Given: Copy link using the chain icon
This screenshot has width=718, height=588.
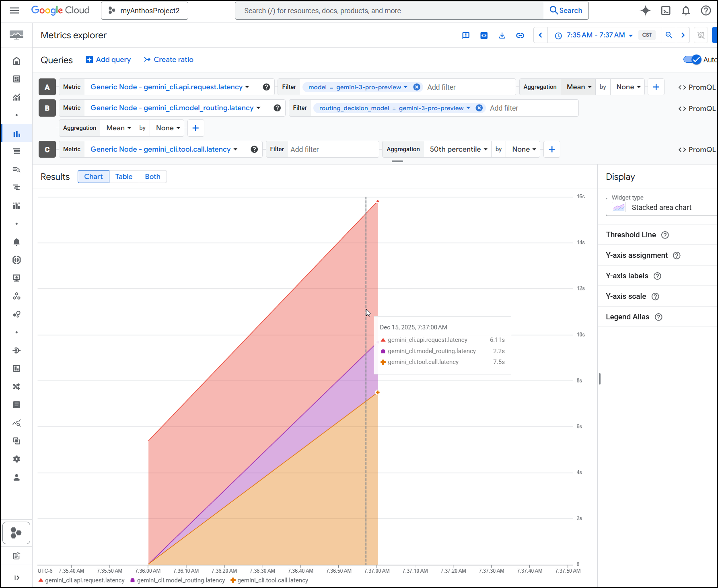Looking at the screenshot, I should pos(520,35).
